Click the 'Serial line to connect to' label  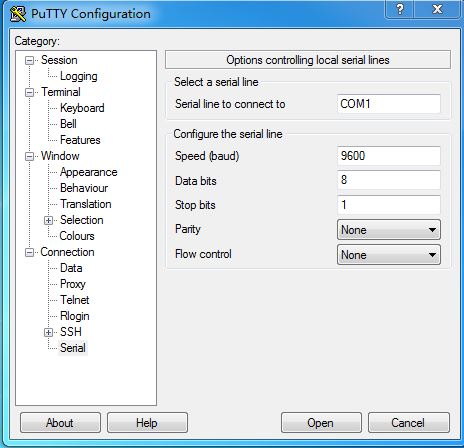point(230,104)
